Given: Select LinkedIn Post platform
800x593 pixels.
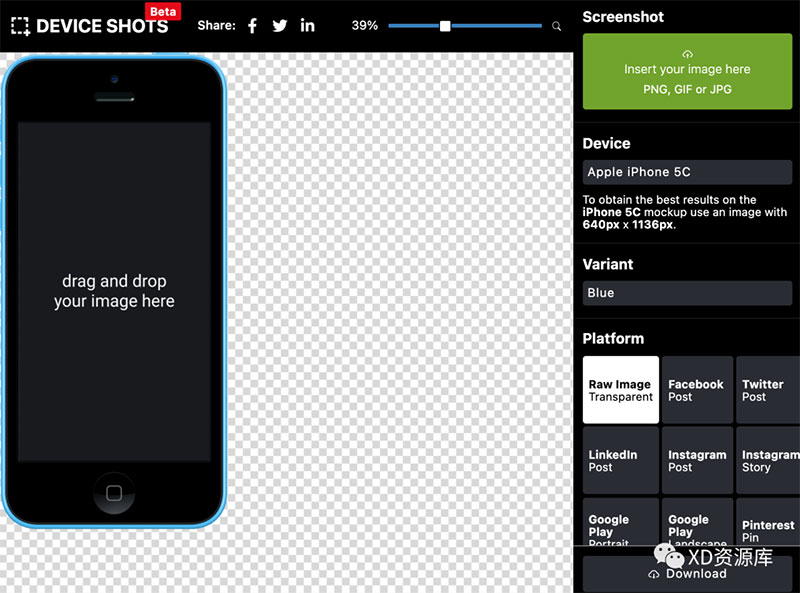Looking at the screenshot, I should [621, 460].
